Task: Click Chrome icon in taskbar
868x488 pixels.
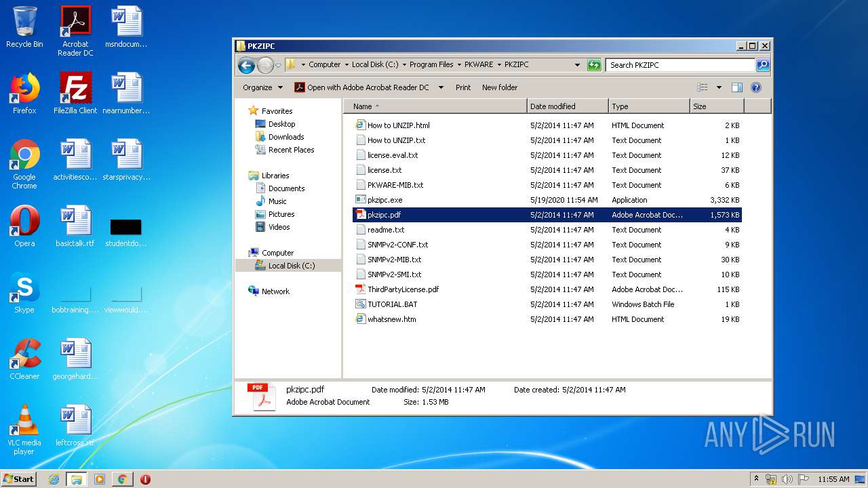Action: pos(122,479)
